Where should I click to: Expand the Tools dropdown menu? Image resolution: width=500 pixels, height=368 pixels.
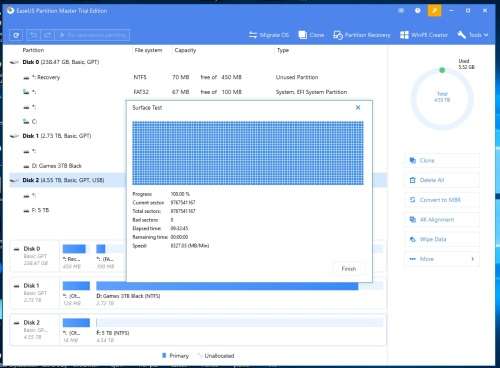pyautogui.click(x=473, y=35)
